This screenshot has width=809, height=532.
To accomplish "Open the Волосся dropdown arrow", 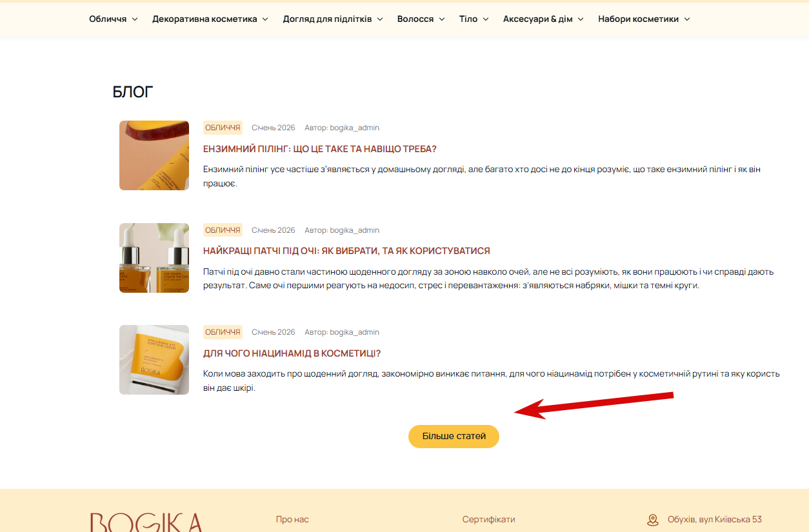I will coord(442,19).
